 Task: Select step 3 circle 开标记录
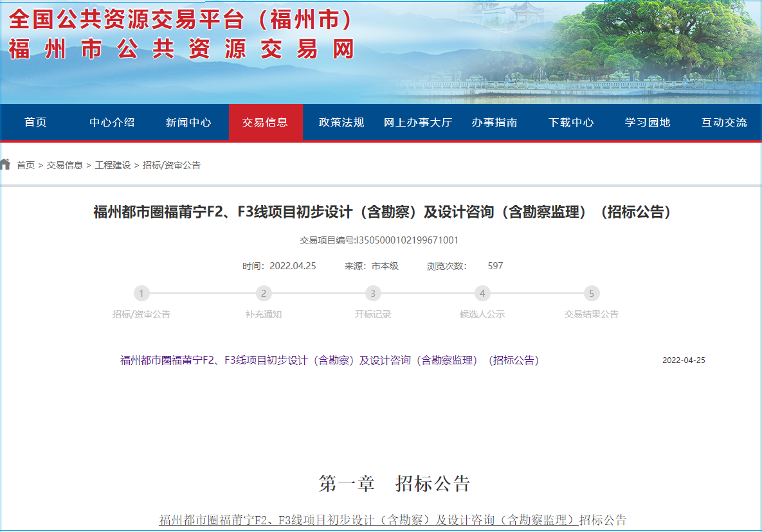coord(373,294)
